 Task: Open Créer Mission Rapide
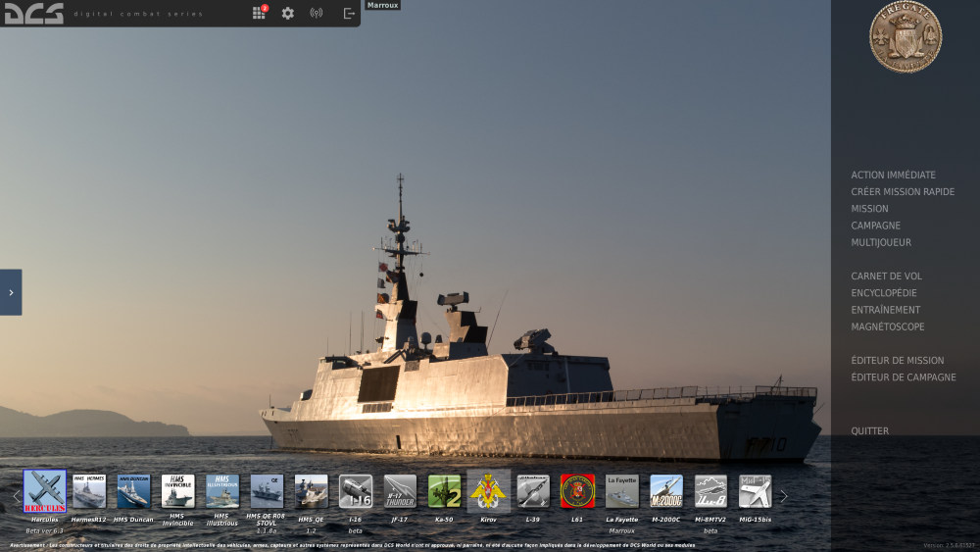[903, 192]
